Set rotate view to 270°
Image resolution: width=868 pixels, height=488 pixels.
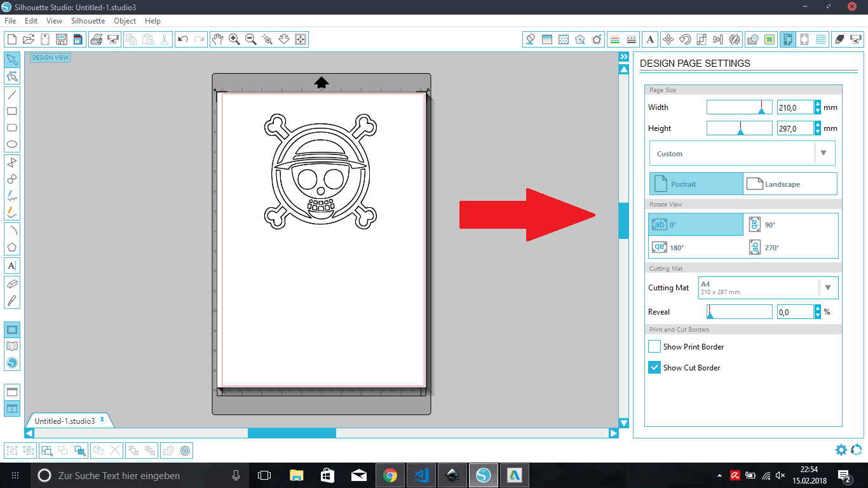[792, 247]
